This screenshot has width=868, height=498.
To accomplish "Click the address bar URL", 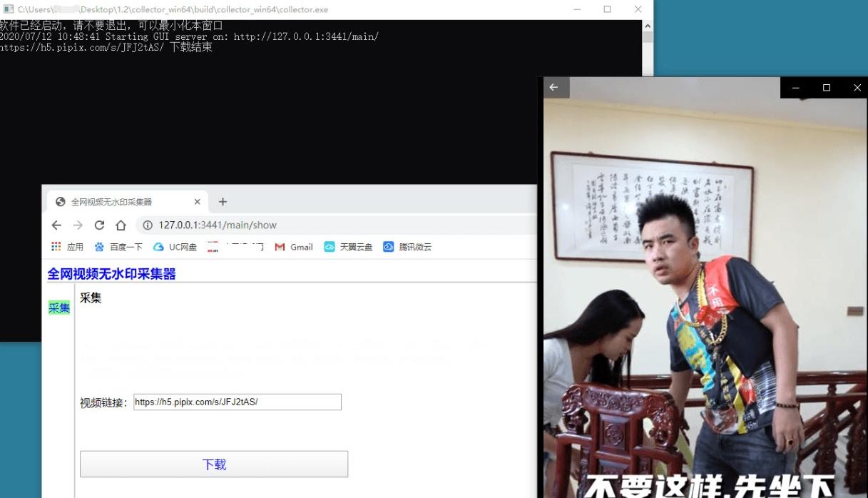I will click(x=218, y=225).
